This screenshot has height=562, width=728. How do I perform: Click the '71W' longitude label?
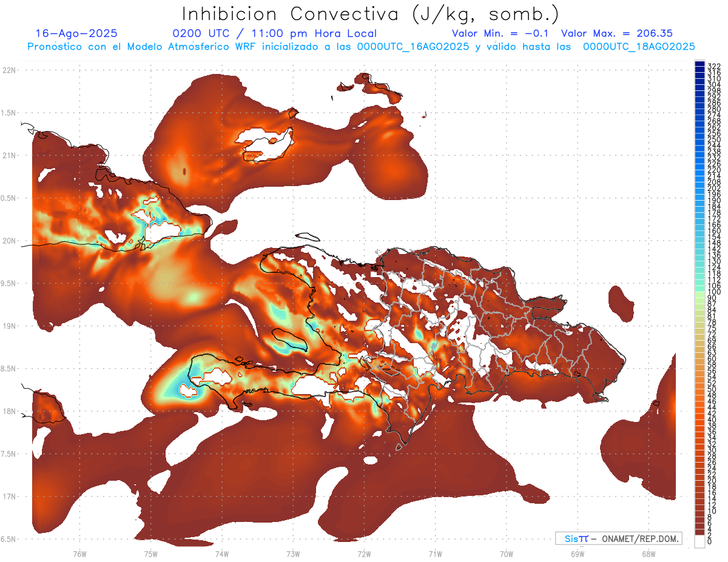coord(435,554)
